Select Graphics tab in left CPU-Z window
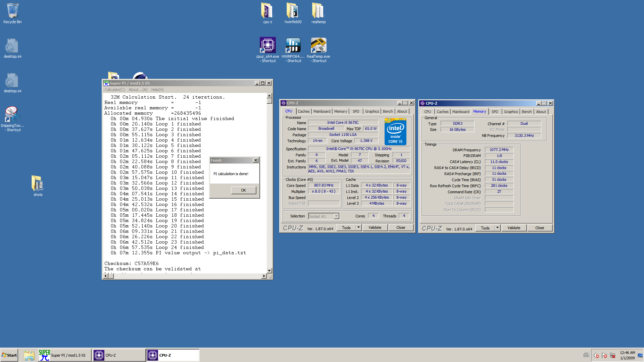 click(372, 111)
